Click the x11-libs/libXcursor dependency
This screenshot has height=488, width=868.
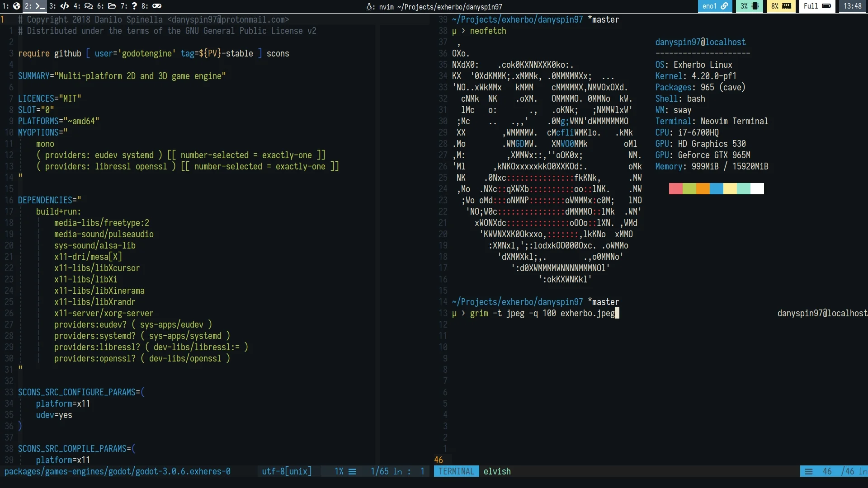click(x=97, y=268)
